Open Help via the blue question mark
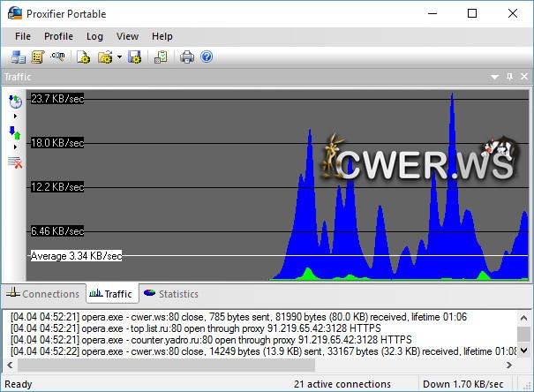 point(207,57)
